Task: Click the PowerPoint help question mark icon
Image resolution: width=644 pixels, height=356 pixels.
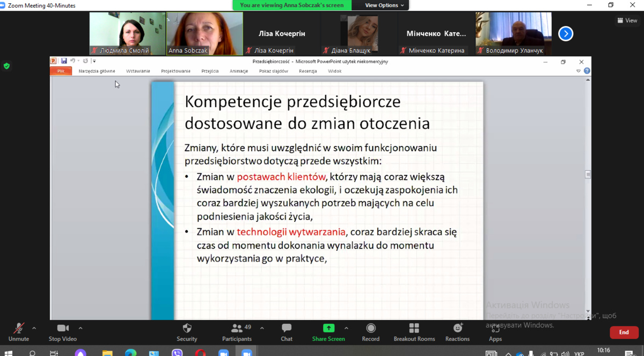Action: (587, 71)
